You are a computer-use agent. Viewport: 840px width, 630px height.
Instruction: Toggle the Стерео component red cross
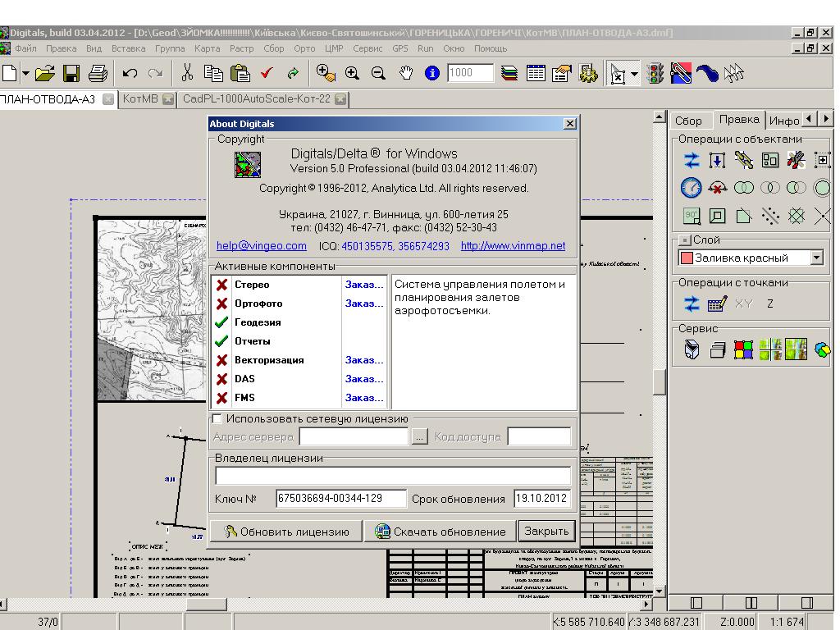(x=221, y=285)
